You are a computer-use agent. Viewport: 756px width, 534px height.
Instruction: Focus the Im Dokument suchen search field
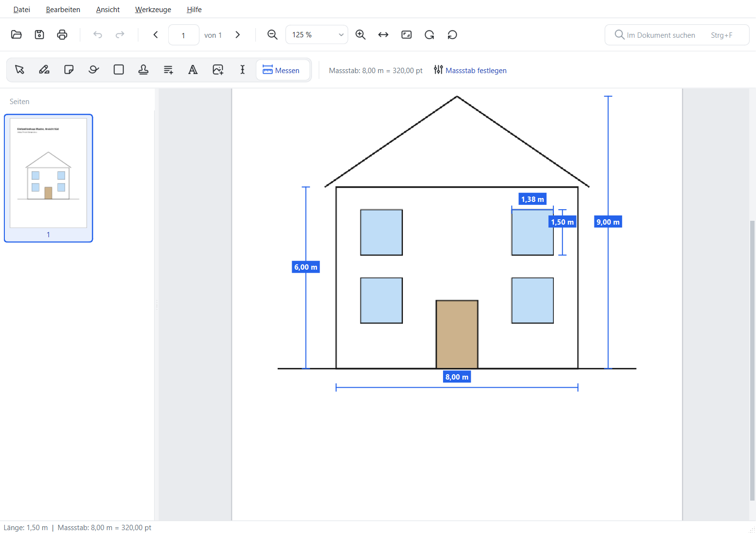677,35
